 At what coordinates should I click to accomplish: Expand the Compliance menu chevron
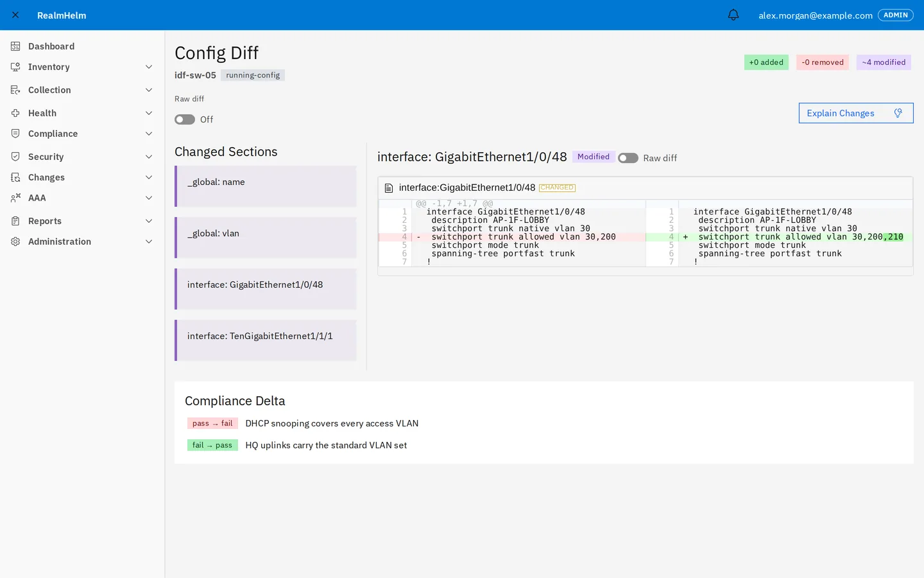point(149,134)
